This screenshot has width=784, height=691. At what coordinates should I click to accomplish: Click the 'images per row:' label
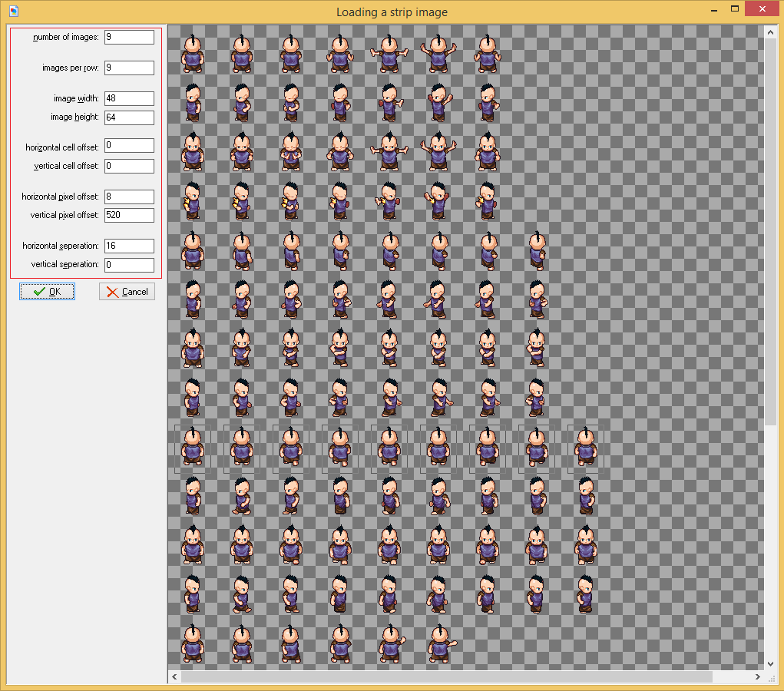[x=71, y=68]
